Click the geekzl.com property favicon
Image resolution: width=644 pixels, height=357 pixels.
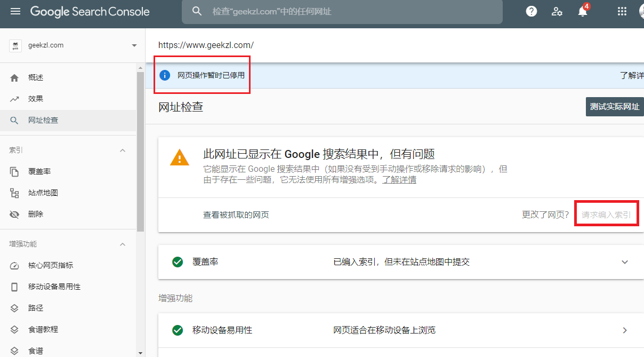[15, 45]
